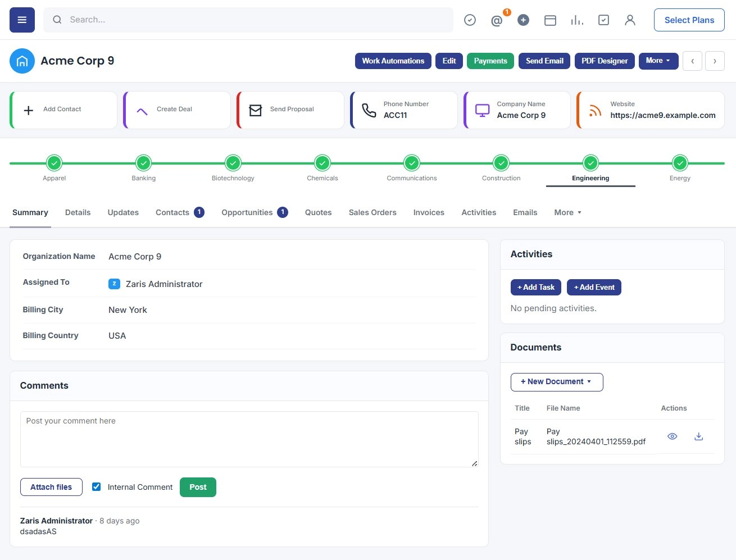
Task: Select the Communications stage marker
Action: coord(412,163)
